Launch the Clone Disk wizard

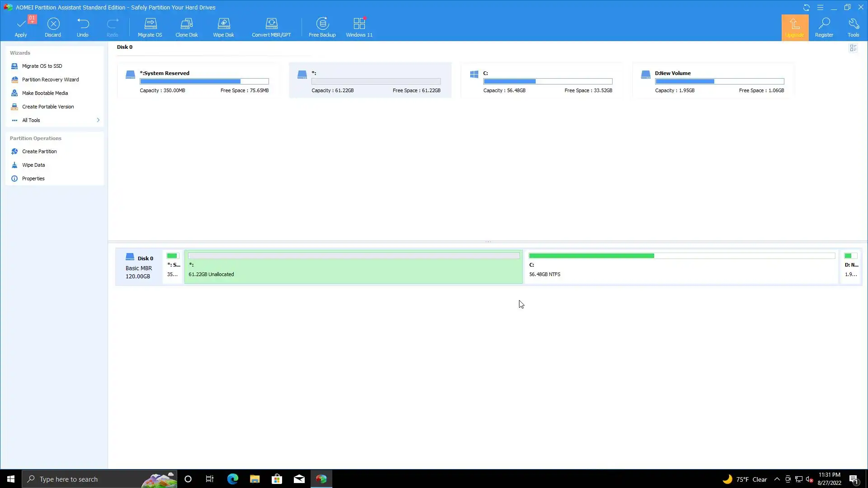187,27
